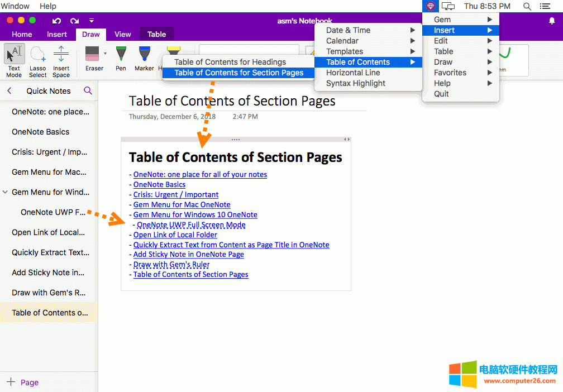Collapse the Gem Menu for Windows page group
Viewport: 563px width, 392px height.
pos(6,192)
